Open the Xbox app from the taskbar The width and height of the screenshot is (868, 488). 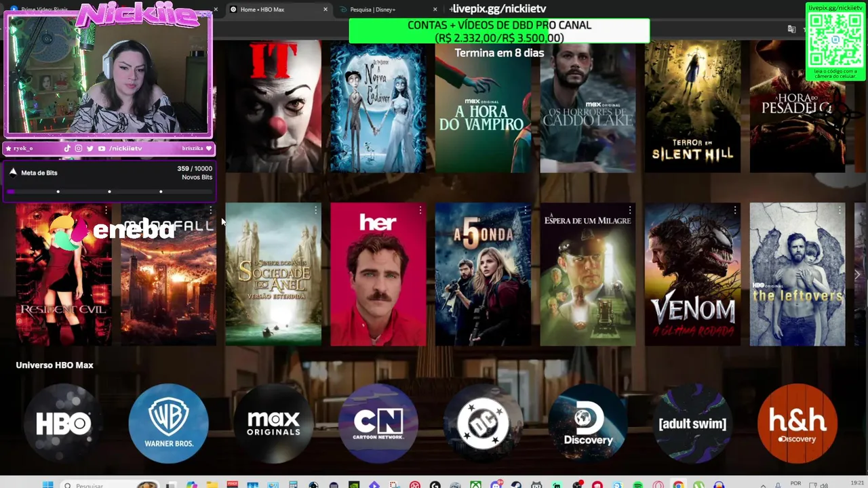476,485
